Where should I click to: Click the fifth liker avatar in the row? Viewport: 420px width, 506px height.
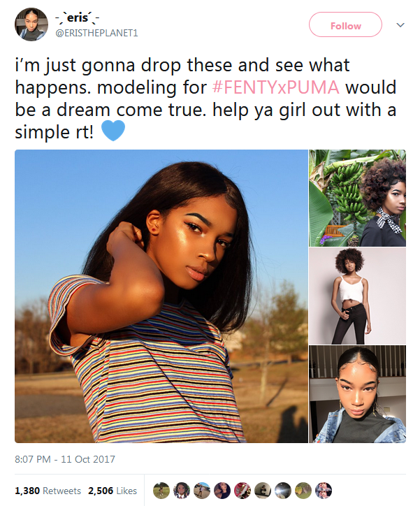(242, 491)
